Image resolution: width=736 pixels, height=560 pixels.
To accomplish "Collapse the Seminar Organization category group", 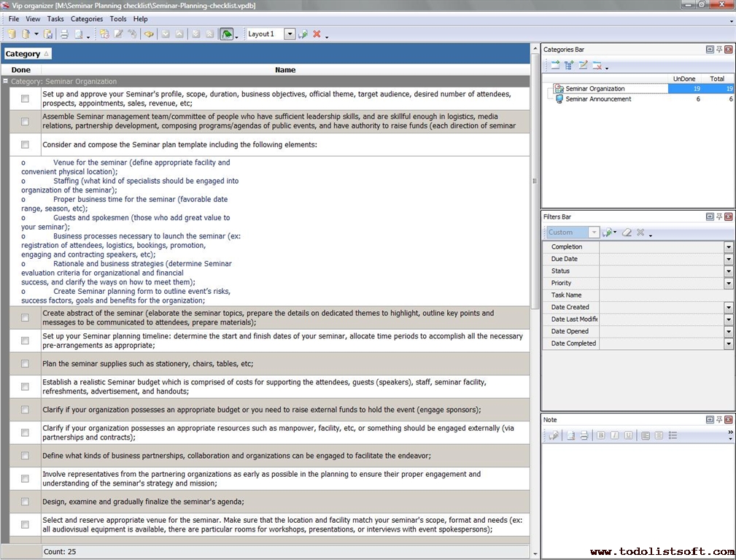I will (x=6, y=82).
